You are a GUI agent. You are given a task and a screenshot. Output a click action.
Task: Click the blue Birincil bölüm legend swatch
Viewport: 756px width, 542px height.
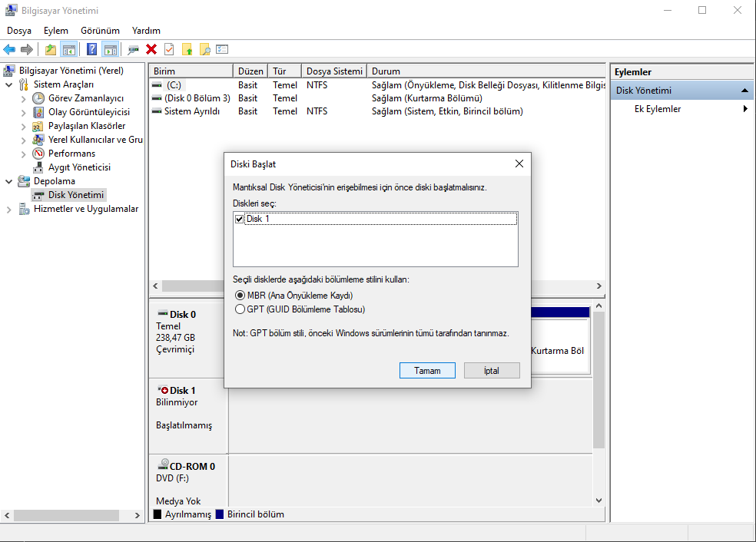click(x=220, y=514)
